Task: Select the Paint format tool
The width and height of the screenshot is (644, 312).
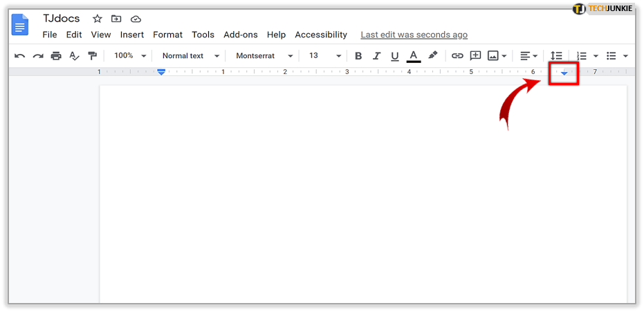Action: 92,56
